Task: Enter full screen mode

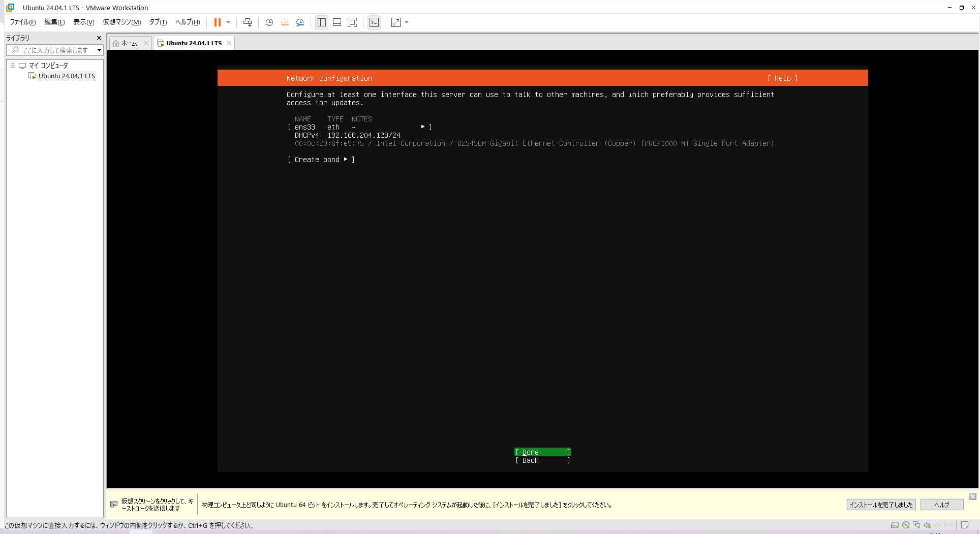Action: click(352, 22)
